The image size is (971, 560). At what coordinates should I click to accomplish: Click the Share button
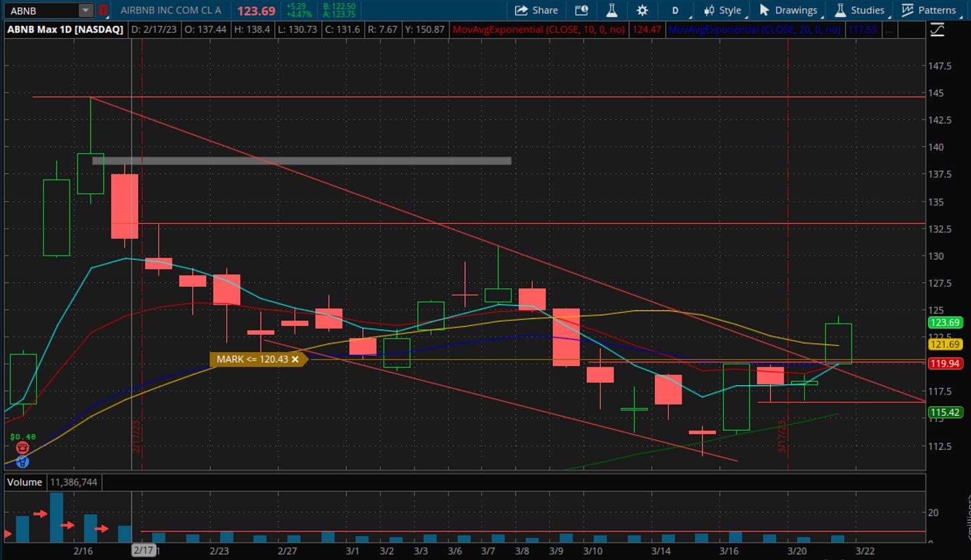point(536,10)
